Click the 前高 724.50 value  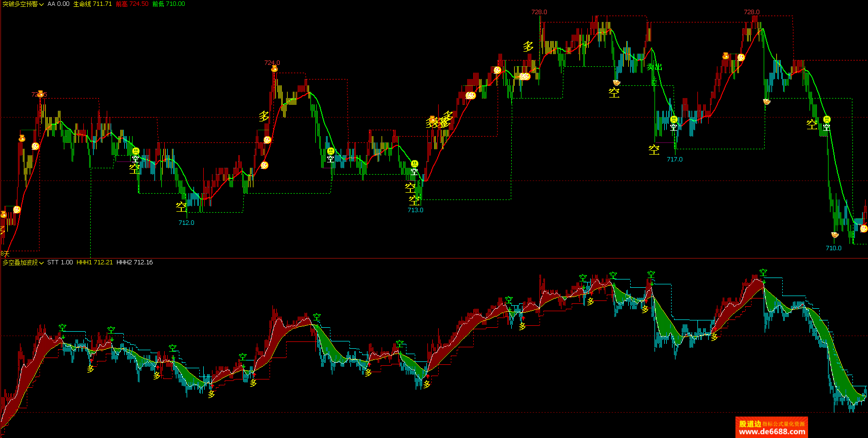[x=132, y=4]
